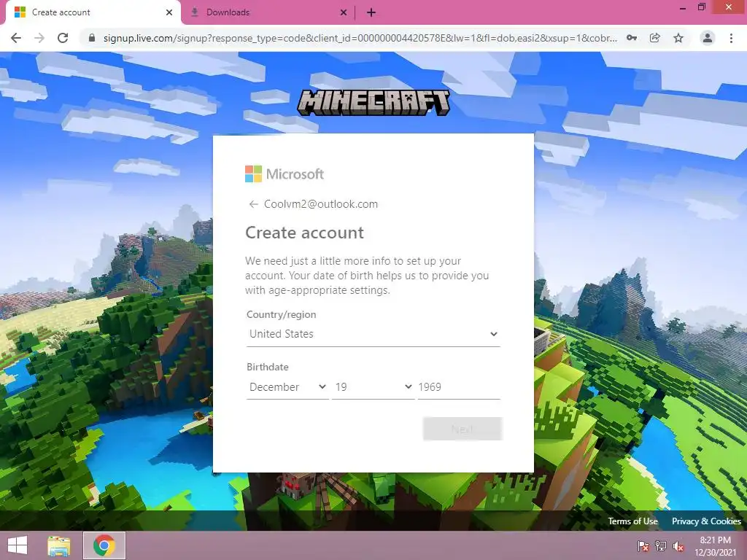Close the Create account tab
This screenshot has width=747, height=560.
(169, 12)
